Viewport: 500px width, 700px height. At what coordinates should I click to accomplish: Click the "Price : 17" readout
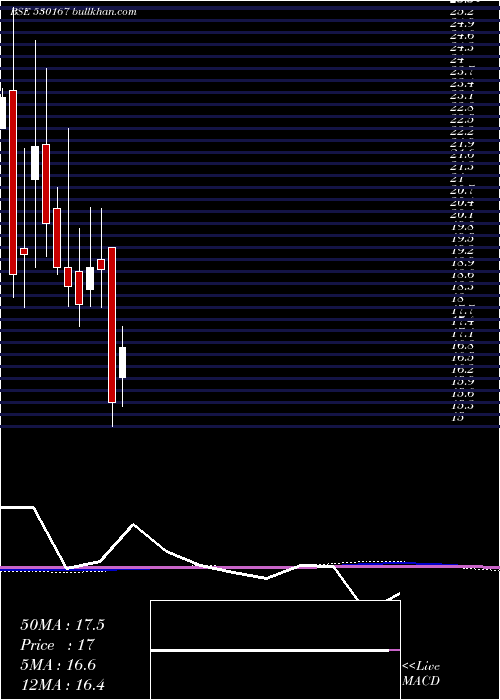pyautogui.click(x=58, y=645)
